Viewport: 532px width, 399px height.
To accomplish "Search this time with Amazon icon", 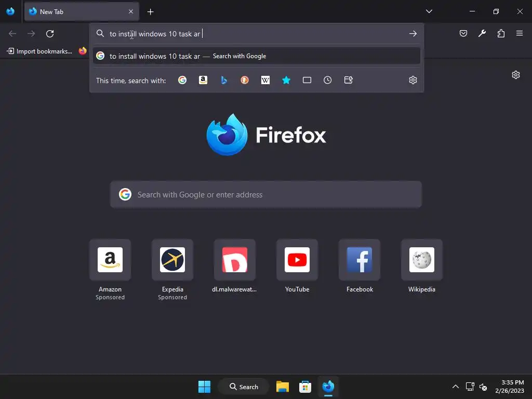I will 203,80.
